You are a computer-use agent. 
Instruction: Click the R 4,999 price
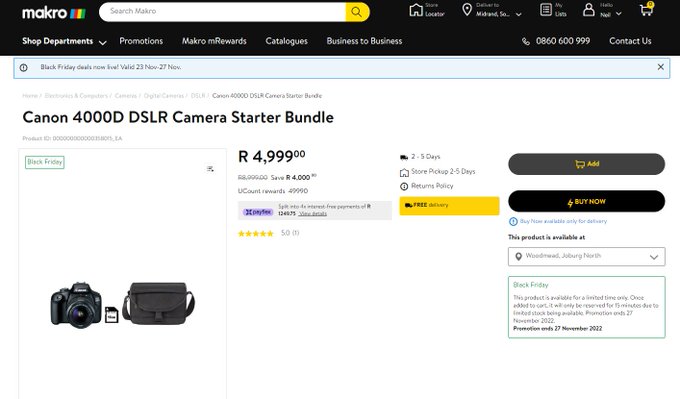tap(271, 156)
